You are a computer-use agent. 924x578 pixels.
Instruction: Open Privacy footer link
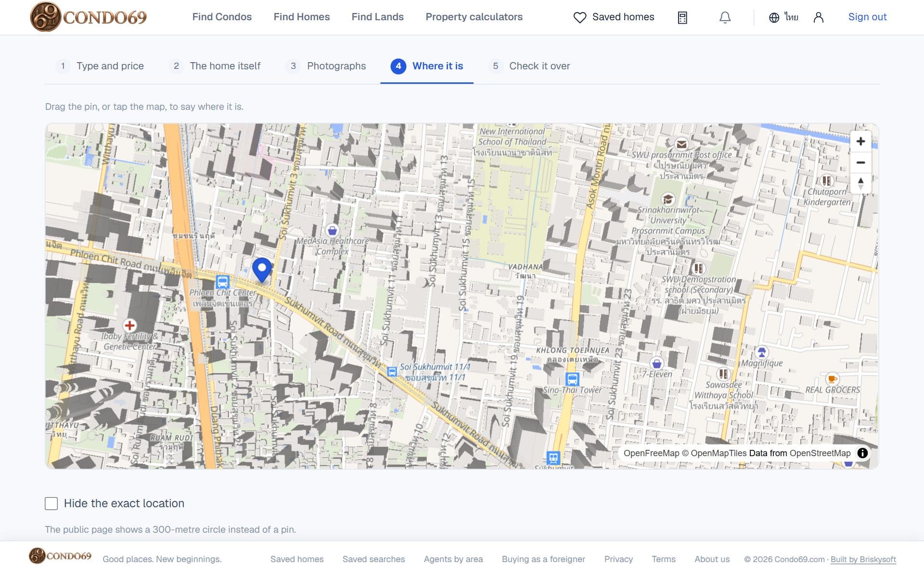pyautogui.click(x=618, y=559)
